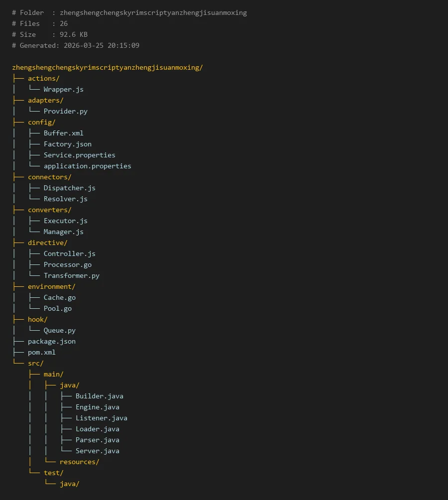Image resolution: width=448 pixels, height=500 pixels.
Task: Select Wrapper.js in actions folder
Action: click(x=63, y=89)
